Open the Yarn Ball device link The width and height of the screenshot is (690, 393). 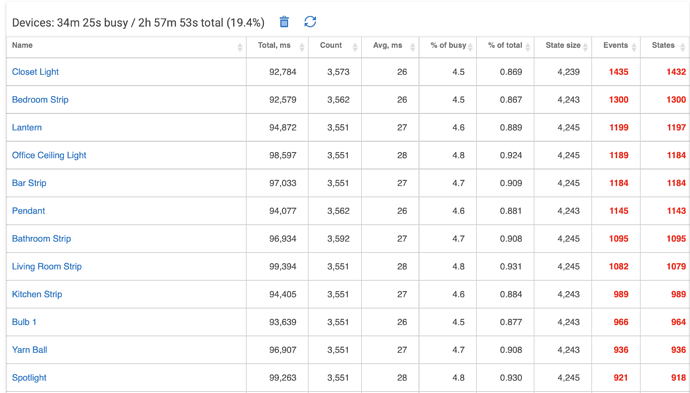pyautogui.click(x=29, y=350)
